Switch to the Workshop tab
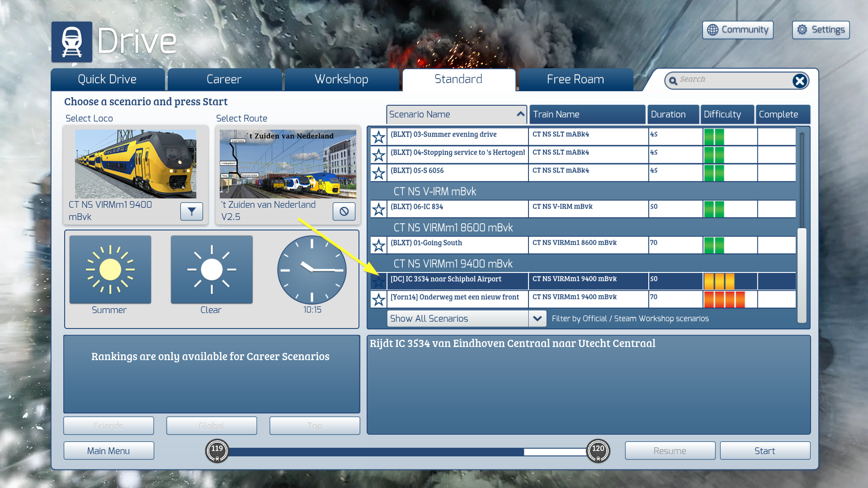The image size is (868, 488). (341, 80)
